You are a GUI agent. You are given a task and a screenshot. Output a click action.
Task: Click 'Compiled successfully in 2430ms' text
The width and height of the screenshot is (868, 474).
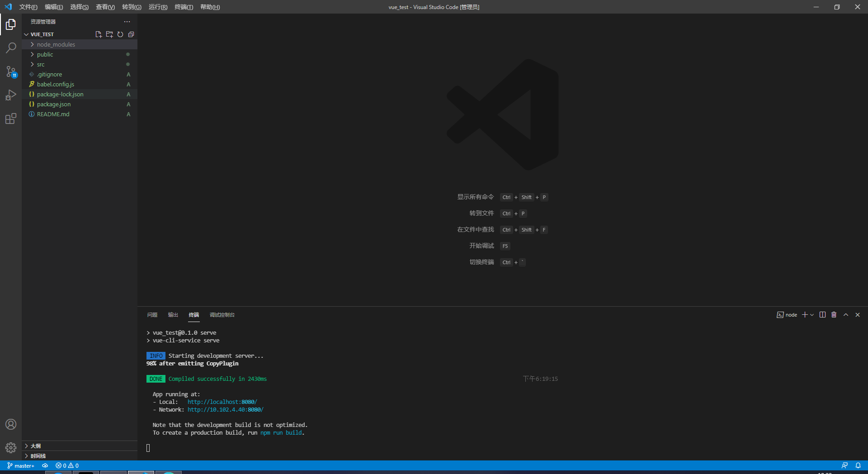click(217, 379)
